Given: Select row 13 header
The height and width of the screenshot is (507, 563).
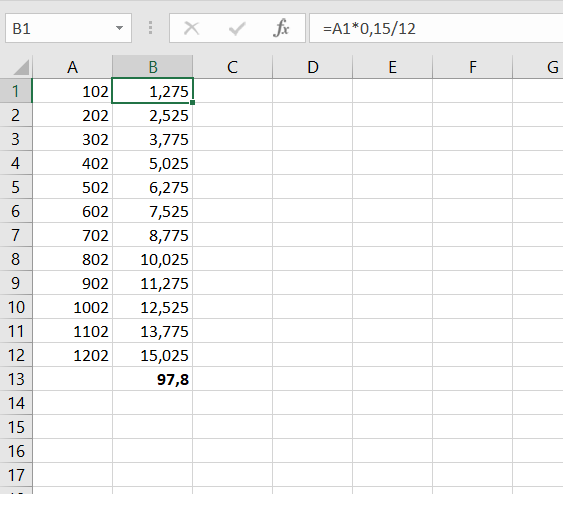Looking at the screenshot, I should tap(16, 379).
